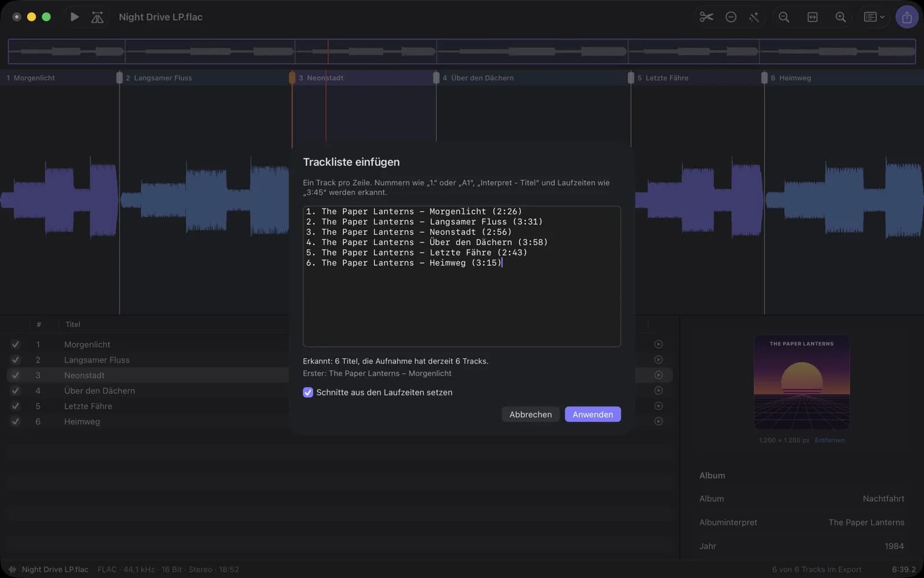This screenshot has width=924, height=578.
Task: Zoom in with the magnifier plus icon
Action: pyautogui.click(x=841, y=17)
